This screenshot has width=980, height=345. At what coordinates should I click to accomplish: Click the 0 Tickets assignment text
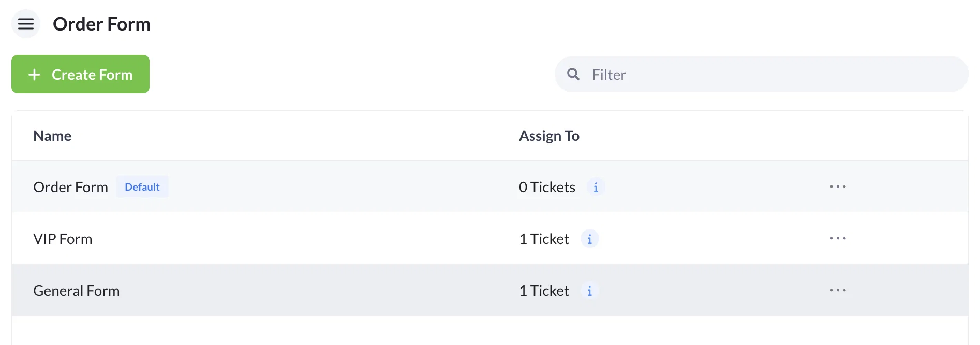click(547, 187)
